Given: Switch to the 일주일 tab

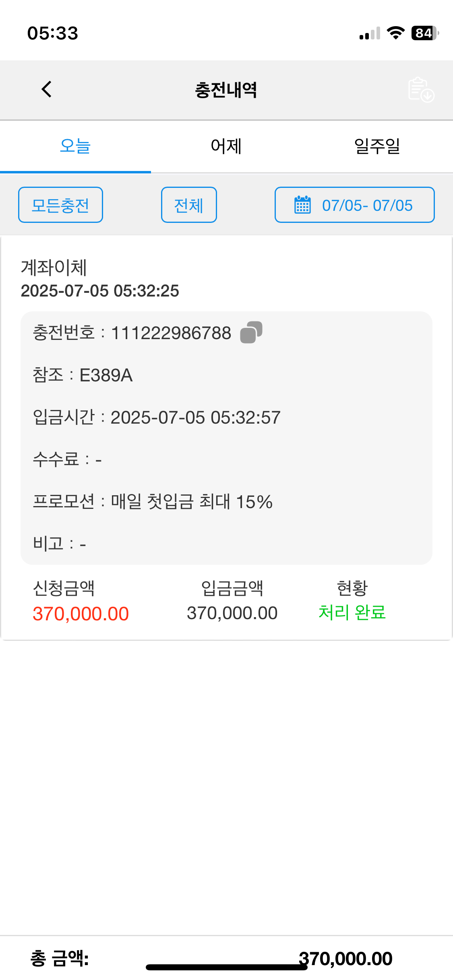Looking at the screenshot, I should [x=377, y=146].
